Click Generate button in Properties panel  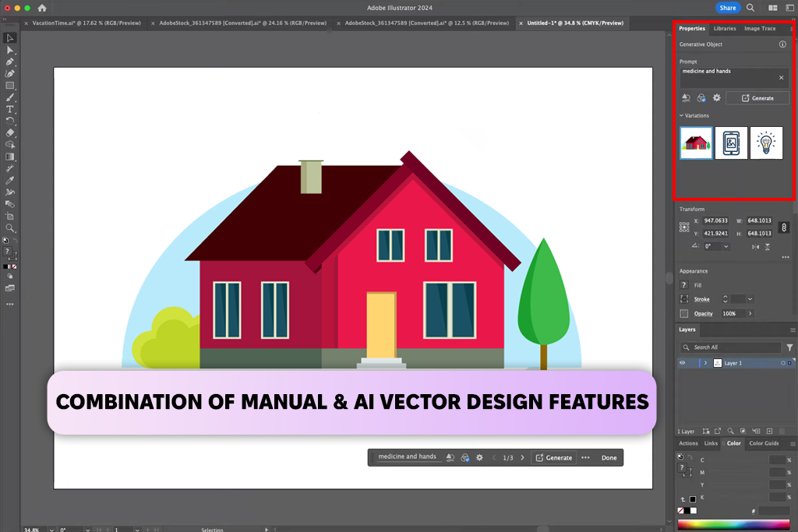tap(757, 97)
